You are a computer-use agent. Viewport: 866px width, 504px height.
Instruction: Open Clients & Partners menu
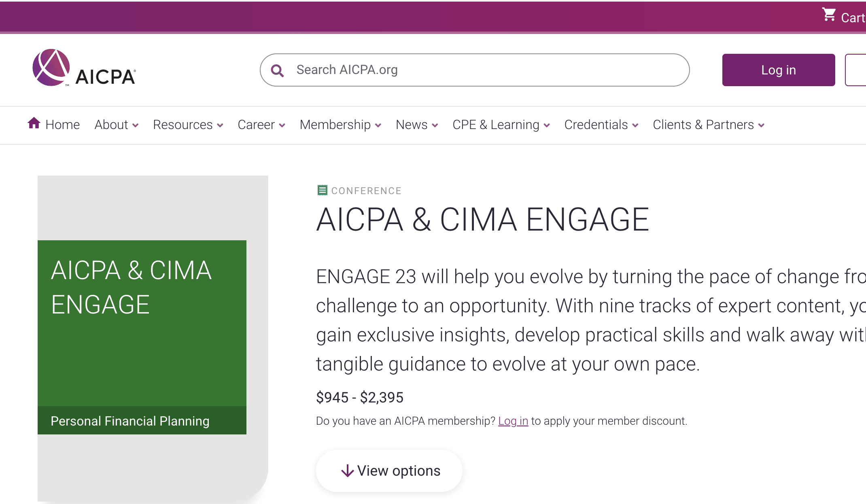point(709,125)
